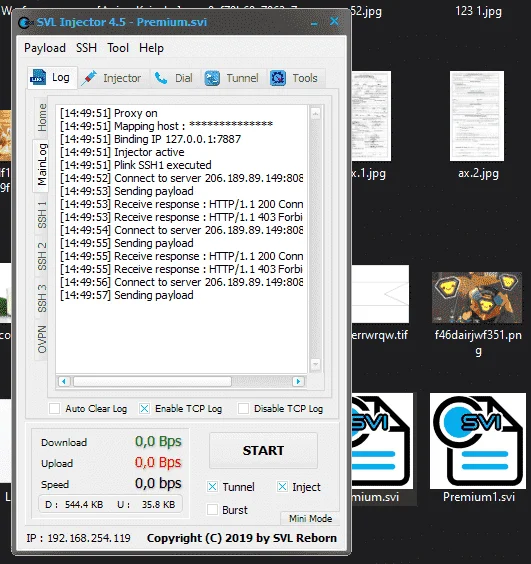
Task: Open the SSH menu
Action: tap(86, 48)
